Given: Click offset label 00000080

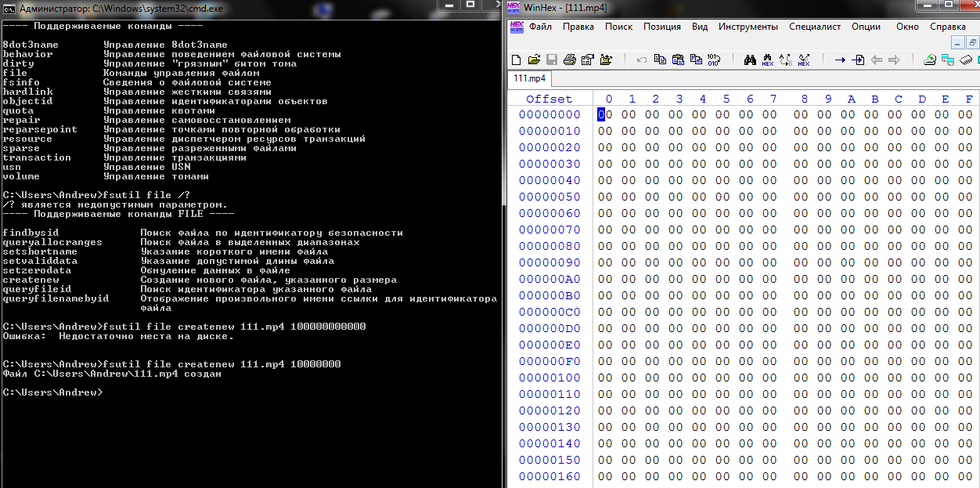Looking at the screenshot, I should [x=549, y=246].
